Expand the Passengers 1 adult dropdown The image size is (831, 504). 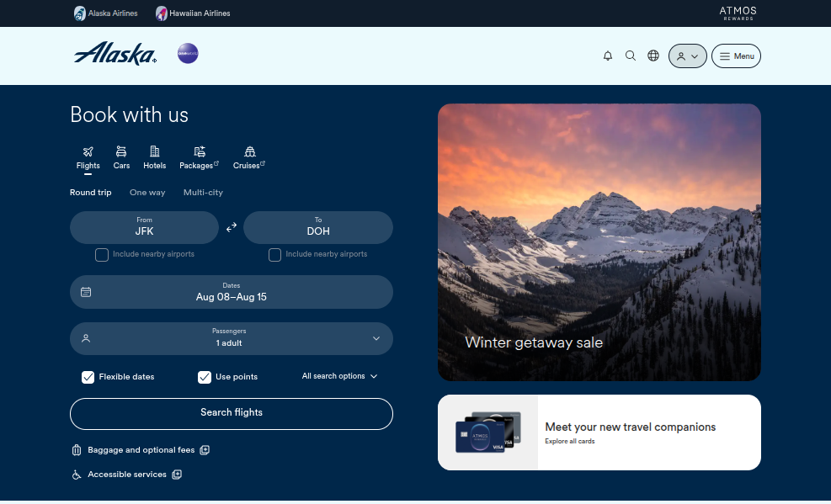(231, 339)
